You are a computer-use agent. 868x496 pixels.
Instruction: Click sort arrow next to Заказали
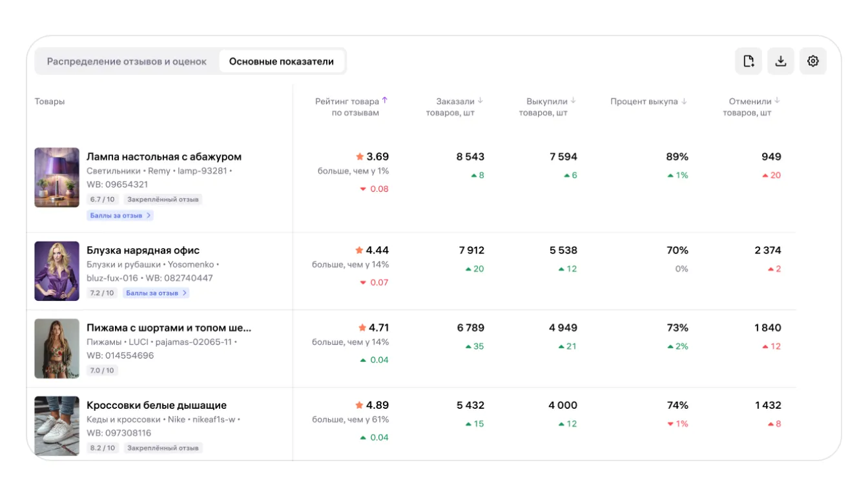tap(480, 101)
